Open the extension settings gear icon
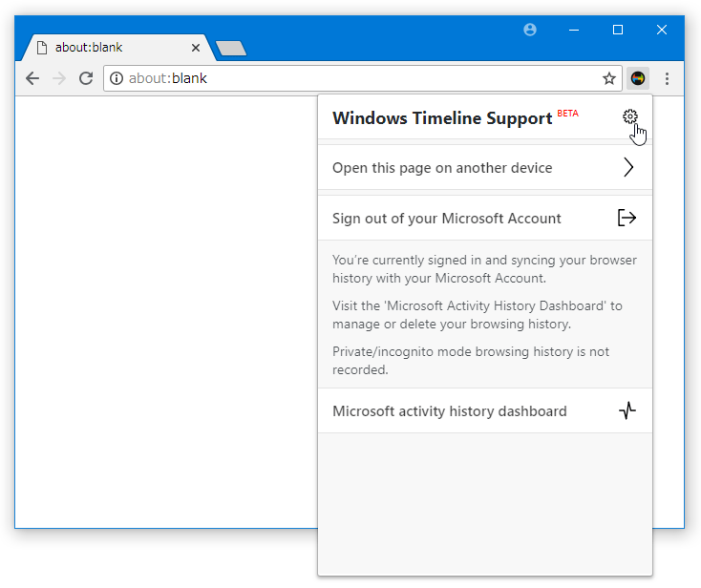Viewport: 701px width, 588px height. pyautogui.click(x=630, y=116)
